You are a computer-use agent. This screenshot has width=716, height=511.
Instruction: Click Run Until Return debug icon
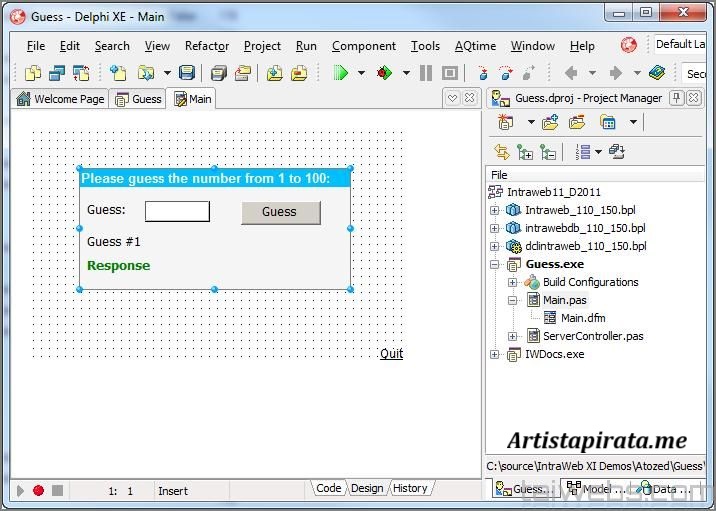click(x=528, y=73)
